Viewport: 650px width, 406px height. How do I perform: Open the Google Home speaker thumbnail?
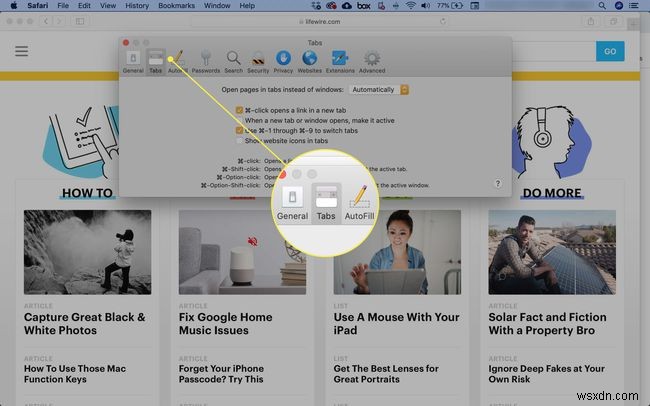click(242, 252)
